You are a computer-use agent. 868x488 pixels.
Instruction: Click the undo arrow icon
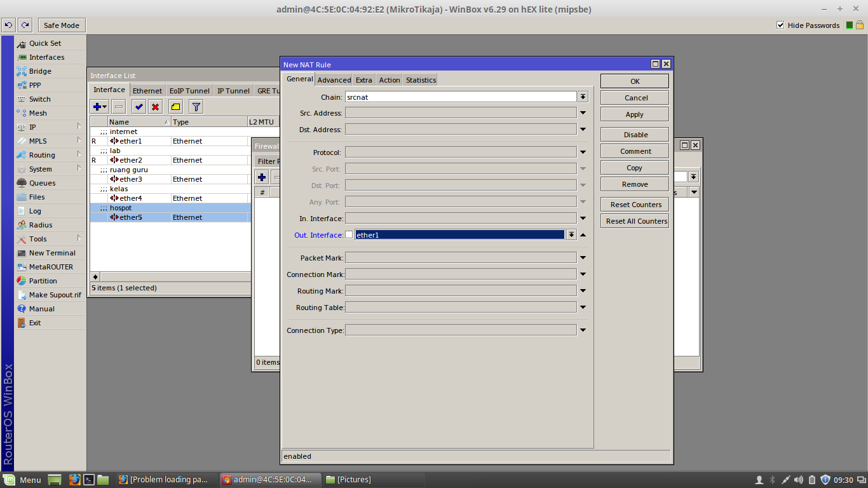[8, 25]
